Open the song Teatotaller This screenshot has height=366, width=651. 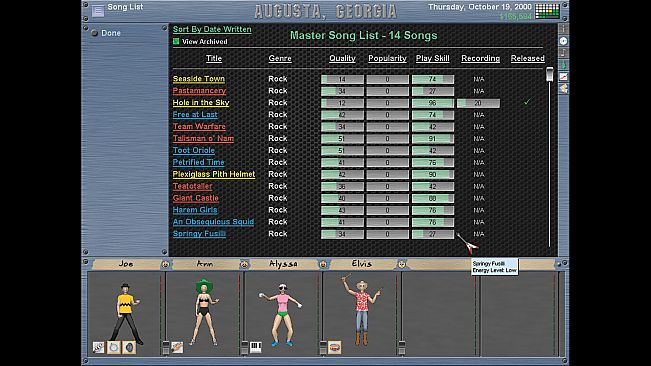tap(192, 186)
